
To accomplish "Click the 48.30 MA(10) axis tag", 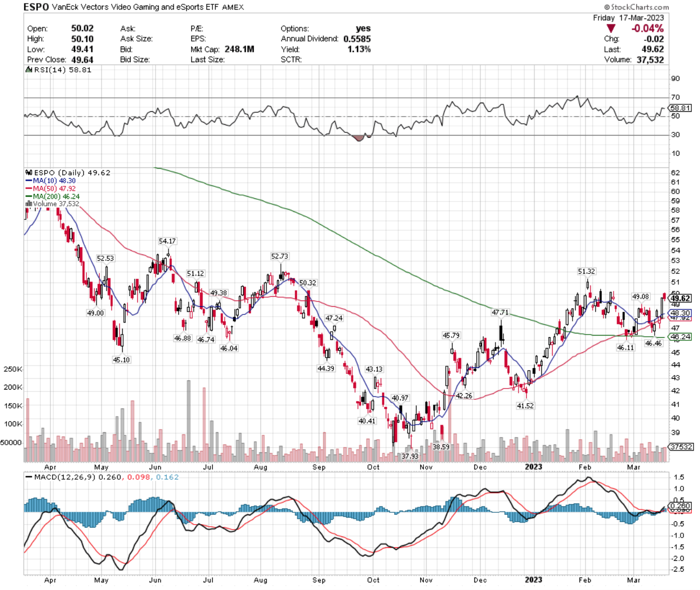I will [x=681, y=313].
